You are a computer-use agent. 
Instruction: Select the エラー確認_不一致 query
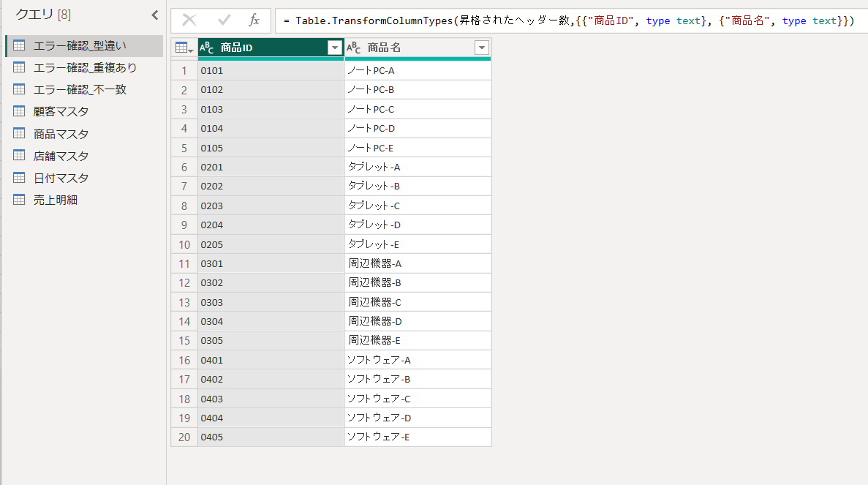(x=84, y=90)
